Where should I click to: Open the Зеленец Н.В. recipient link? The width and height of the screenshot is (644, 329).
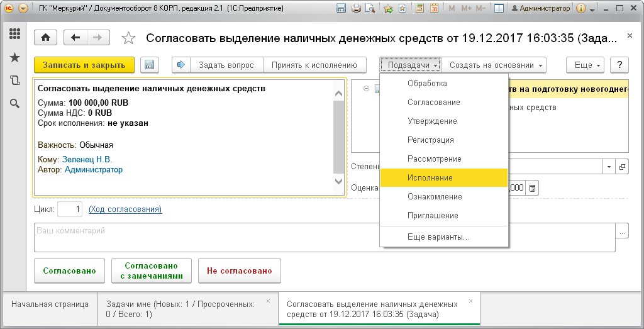point(87,159)
